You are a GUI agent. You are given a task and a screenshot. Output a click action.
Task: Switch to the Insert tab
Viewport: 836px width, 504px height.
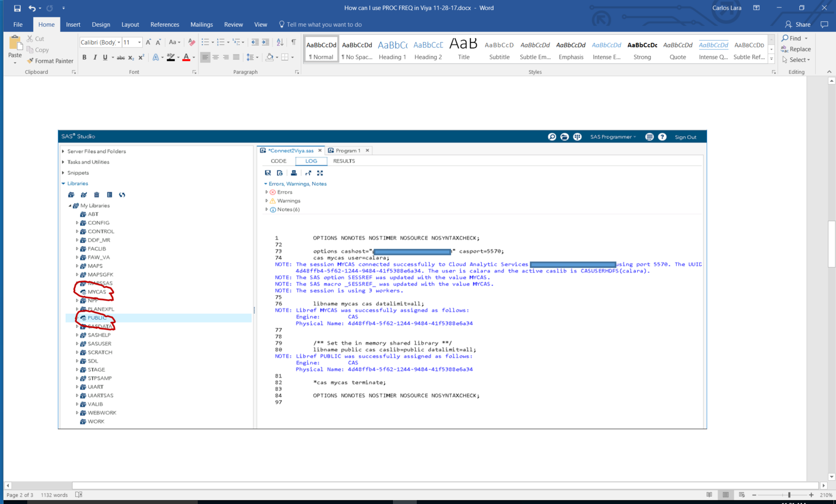tap(73, 24)
